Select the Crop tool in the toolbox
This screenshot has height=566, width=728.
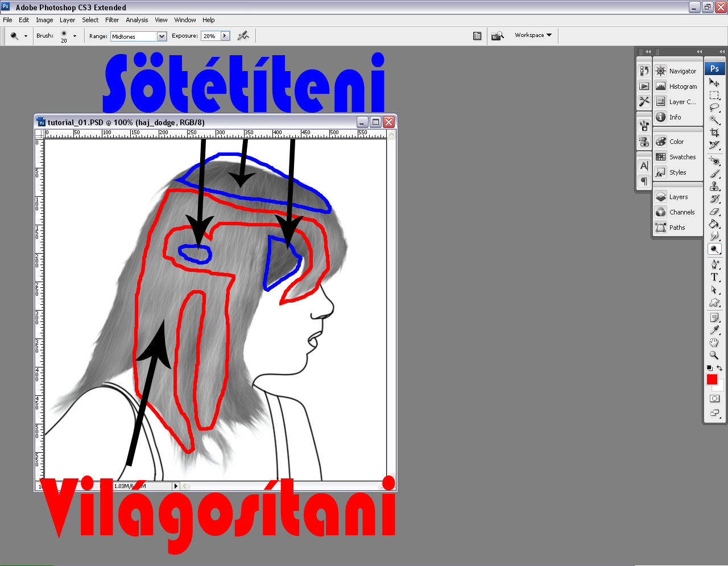click(714, 133)
